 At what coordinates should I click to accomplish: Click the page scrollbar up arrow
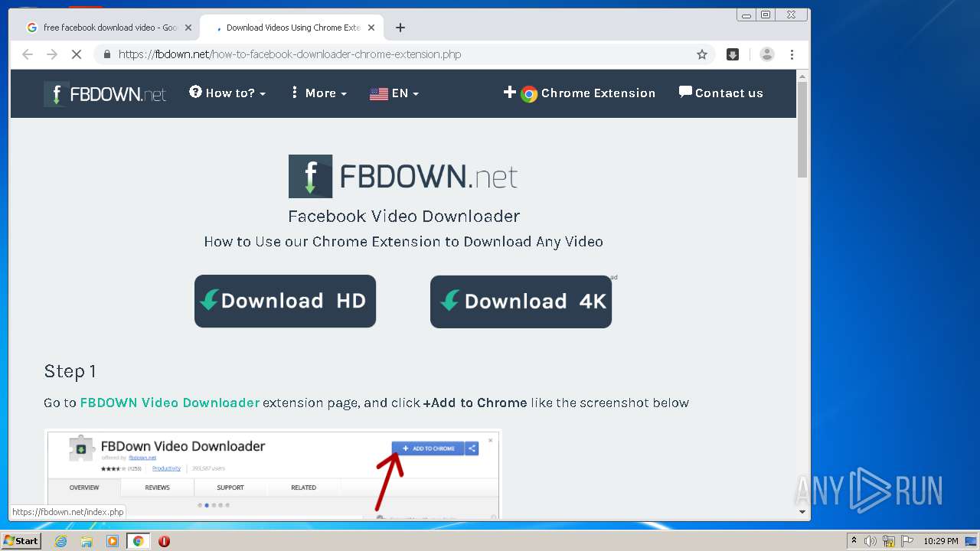coord(802,76)
